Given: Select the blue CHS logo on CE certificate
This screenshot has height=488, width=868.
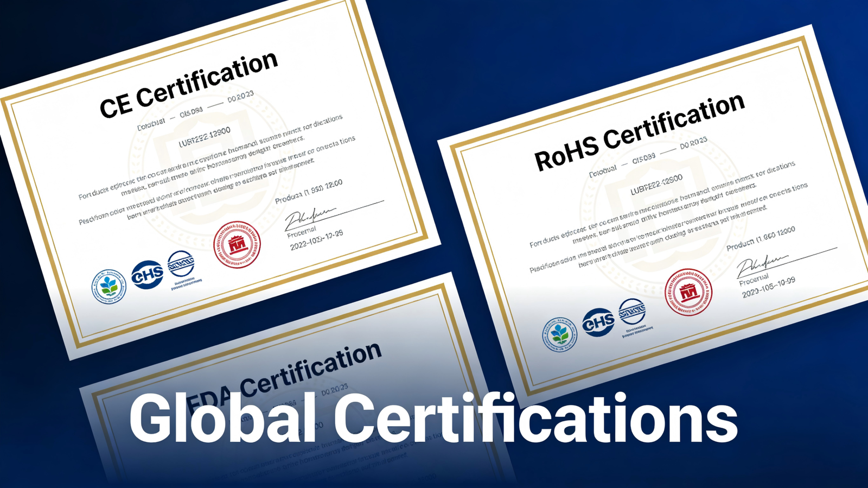Looking at the screenshot, I should 147,274.
